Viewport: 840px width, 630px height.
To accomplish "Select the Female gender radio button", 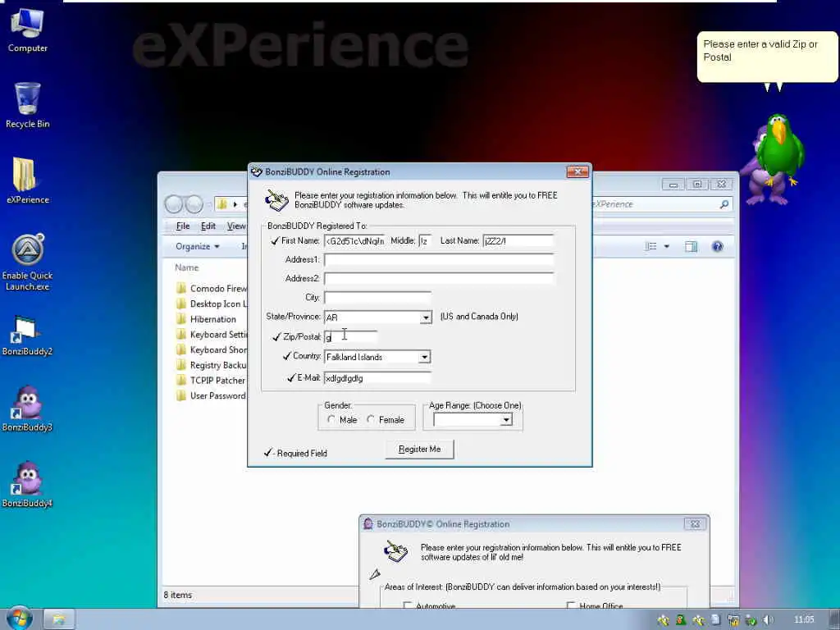I will pyautogui.click(x=371, y=419).
